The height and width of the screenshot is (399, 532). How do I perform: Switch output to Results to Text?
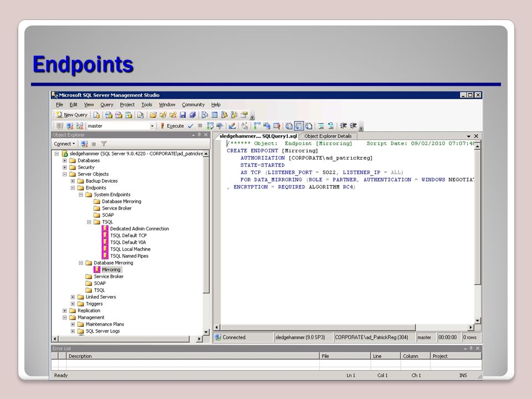(289, 126)
